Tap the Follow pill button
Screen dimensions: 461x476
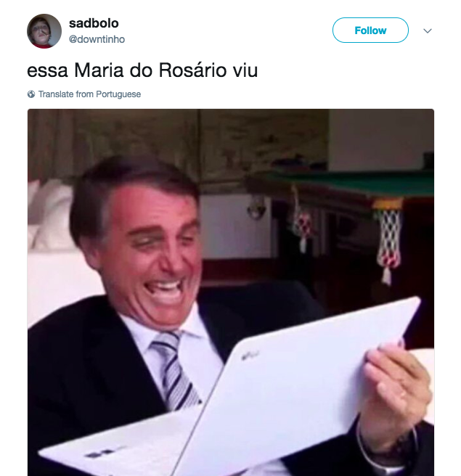[370, 30]
